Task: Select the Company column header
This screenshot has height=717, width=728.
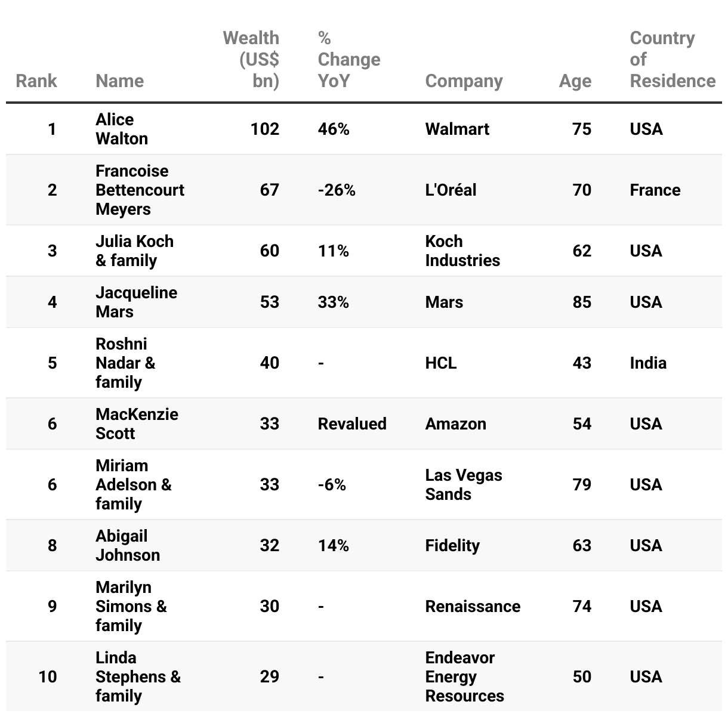Action: tap(464, 81)
